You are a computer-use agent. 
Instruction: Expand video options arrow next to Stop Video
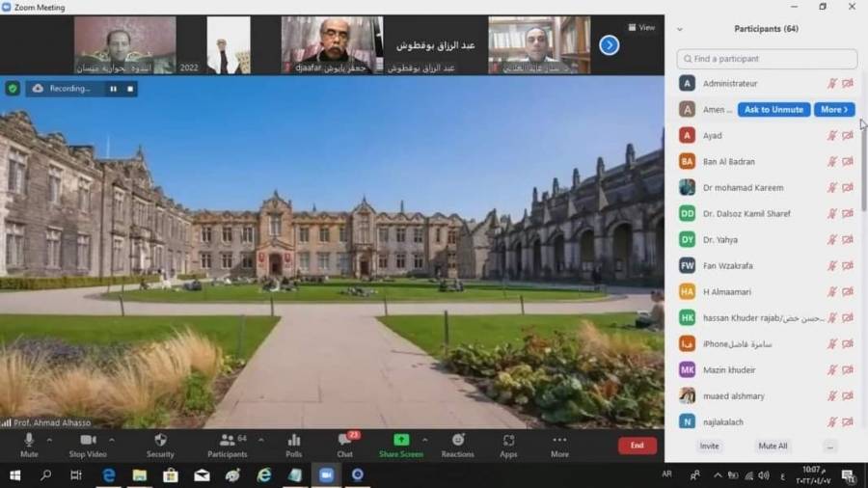(112, 441)
